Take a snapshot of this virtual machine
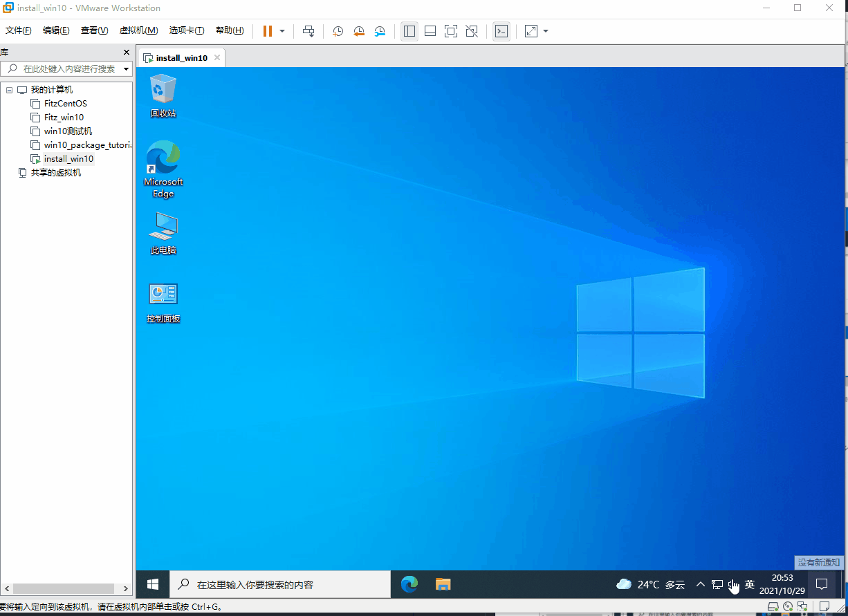The width and height of the screenshot is (848, 616). pyautogui.click(x=338, y=31)
